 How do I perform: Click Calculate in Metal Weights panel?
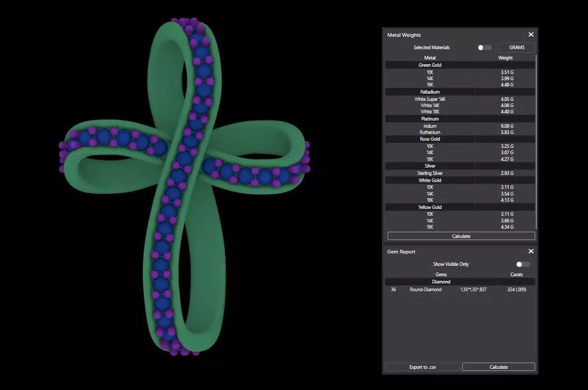pyautogui.click(x=461, y=236)
